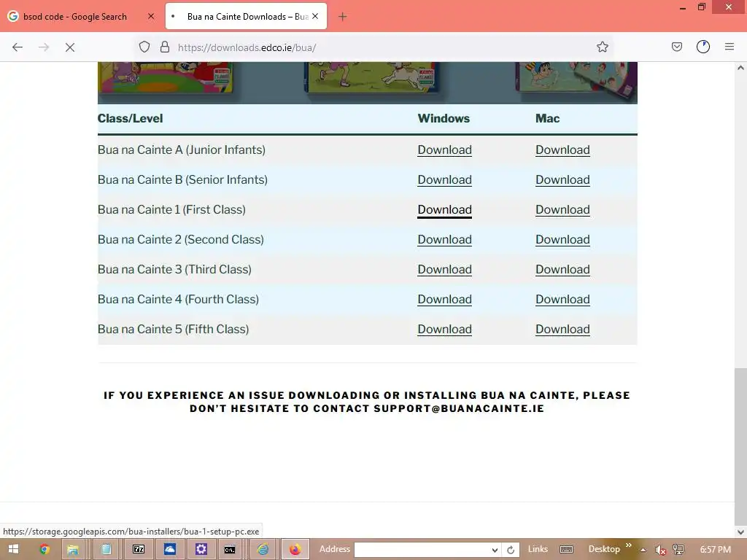Download Junior Infants A for Mac
The width and height of the screenshot is (747, 560).
[562, 150]
